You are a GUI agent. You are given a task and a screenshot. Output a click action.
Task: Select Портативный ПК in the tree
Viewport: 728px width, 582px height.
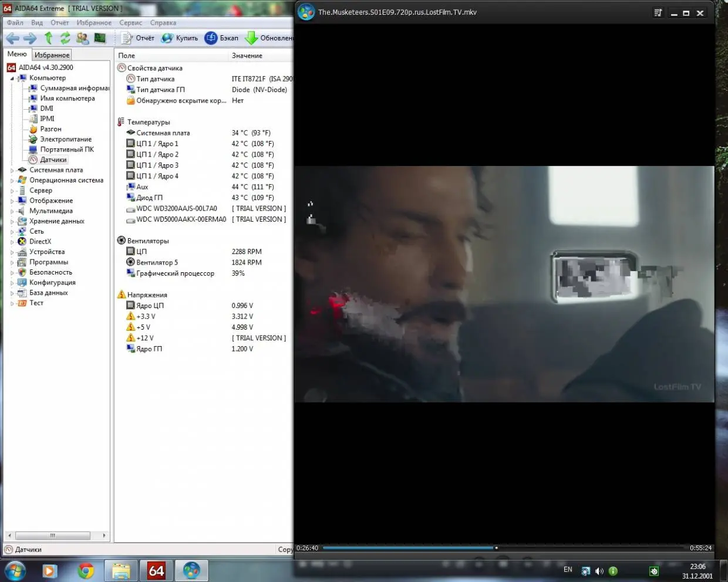[x=67, y=150]
